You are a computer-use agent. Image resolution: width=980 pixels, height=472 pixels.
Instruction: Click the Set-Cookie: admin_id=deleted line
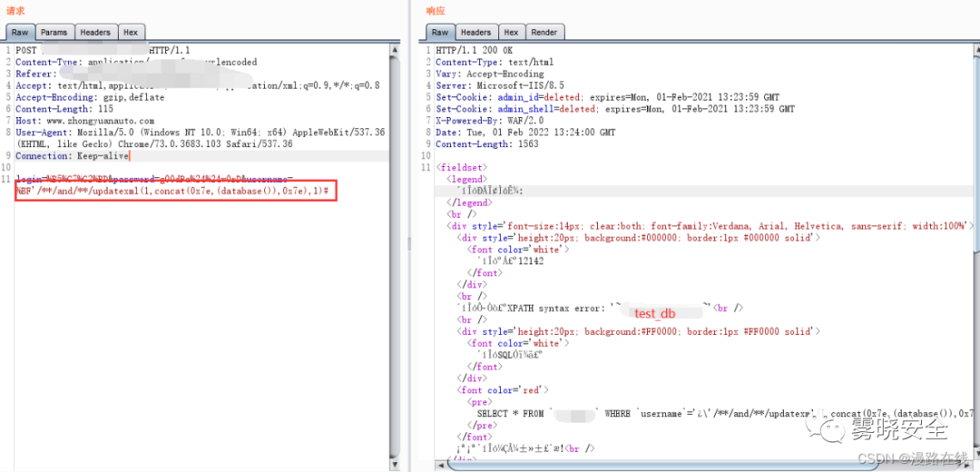(607, 97)
